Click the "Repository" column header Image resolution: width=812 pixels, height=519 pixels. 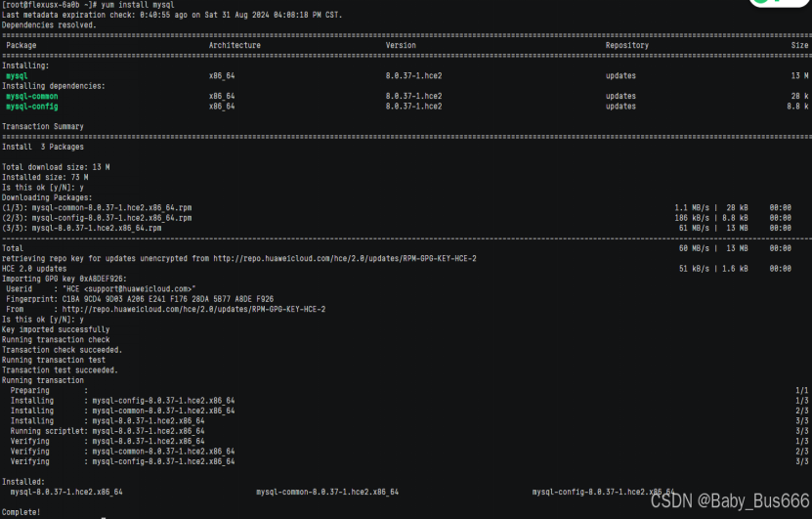click(627, 45)
